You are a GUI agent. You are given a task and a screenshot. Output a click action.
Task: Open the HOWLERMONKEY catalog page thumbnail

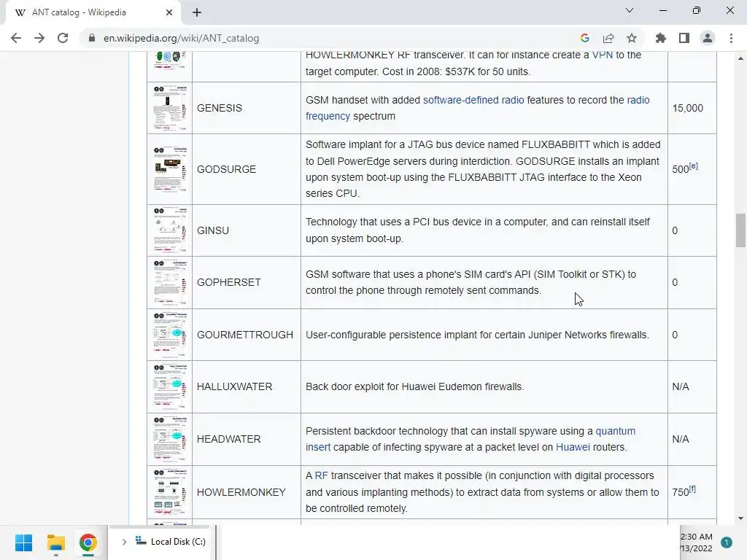point(169,492)
